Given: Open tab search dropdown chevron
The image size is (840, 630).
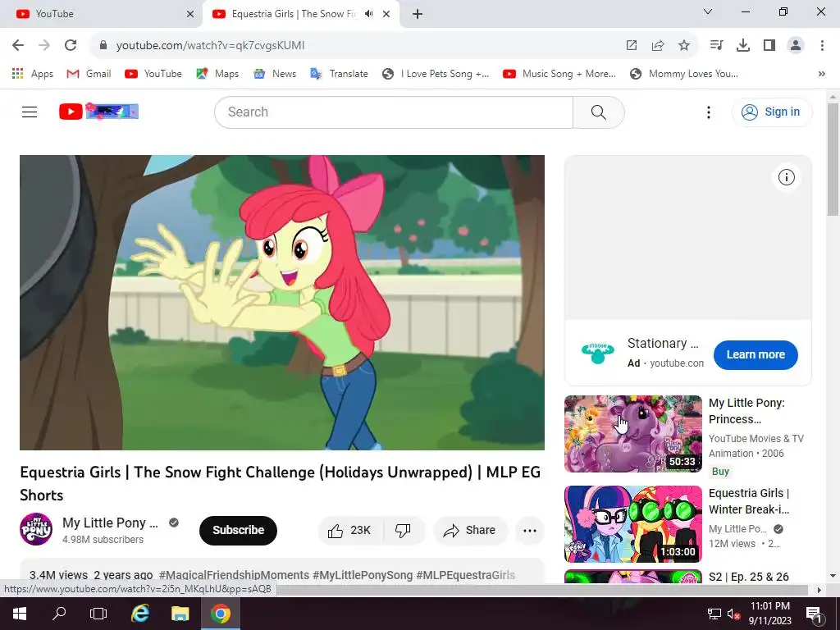Looking at the screenshot, I should pos(708,11).
